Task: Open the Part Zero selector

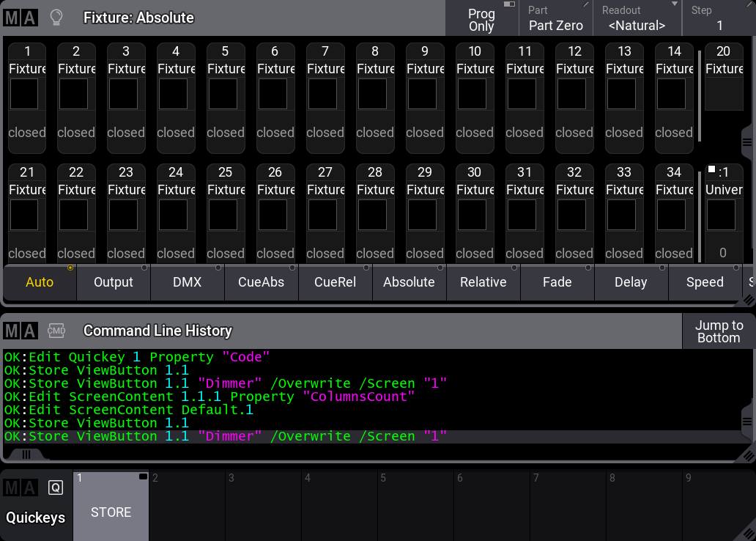Action: [556, 18]
